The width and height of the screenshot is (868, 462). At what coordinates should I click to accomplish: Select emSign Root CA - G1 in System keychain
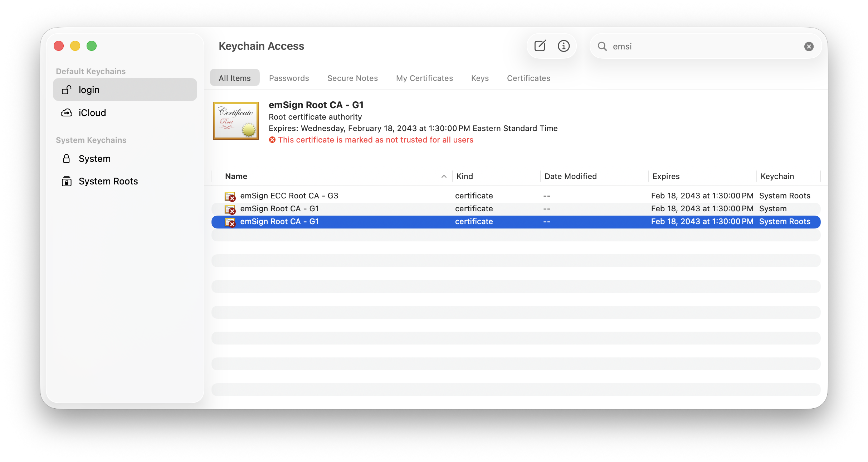coord(516,209)
